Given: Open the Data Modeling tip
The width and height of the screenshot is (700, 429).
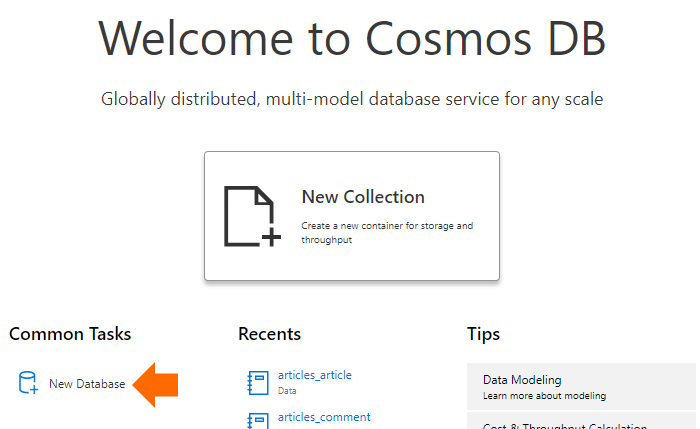Looking at the screenshot, I should coord(581,387).
